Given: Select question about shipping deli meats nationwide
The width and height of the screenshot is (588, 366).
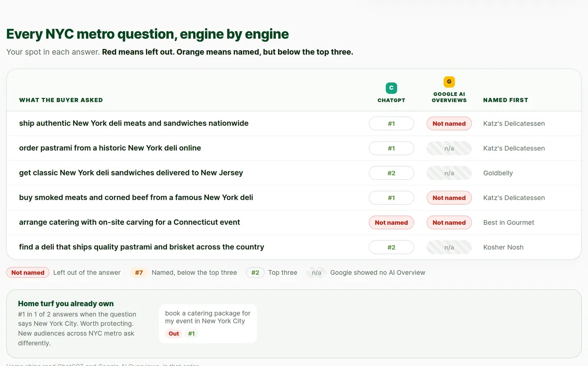Looking at the screenshot, I should pyautogui.click(x=134, y=123).
